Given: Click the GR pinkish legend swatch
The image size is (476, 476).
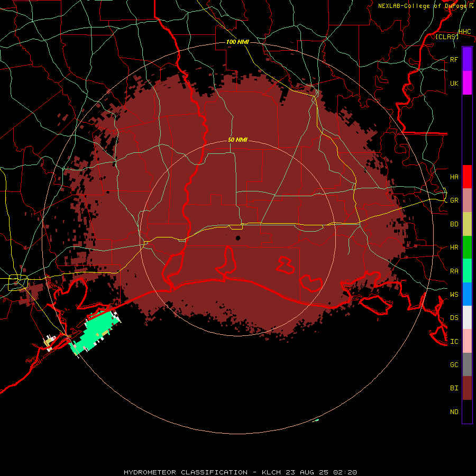Looking at the screenshot, I should point(467,200).
